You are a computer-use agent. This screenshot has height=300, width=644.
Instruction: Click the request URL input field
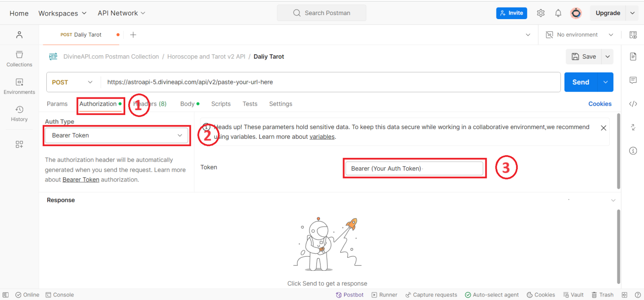coord(331,82)
